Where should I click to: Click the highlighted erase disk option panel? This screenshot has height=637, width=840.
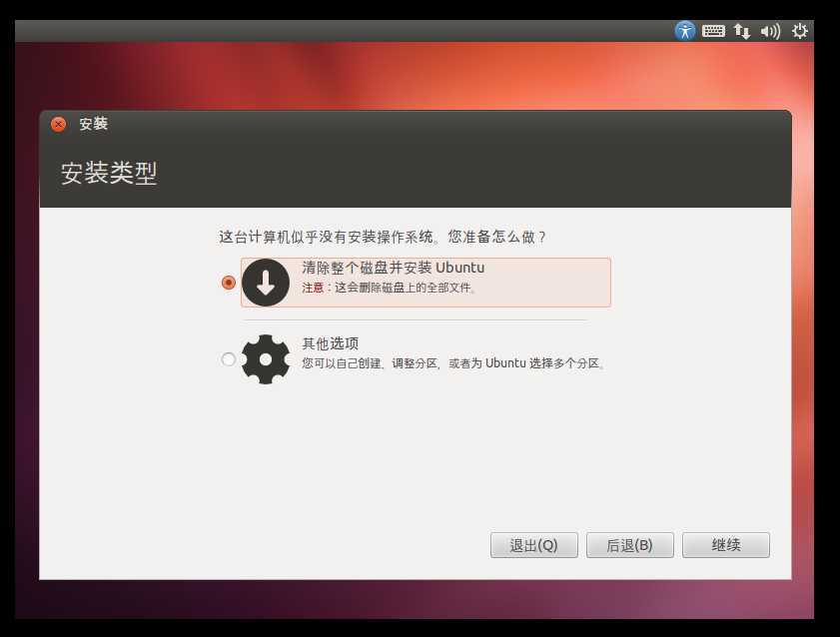(x=424, y=283)
